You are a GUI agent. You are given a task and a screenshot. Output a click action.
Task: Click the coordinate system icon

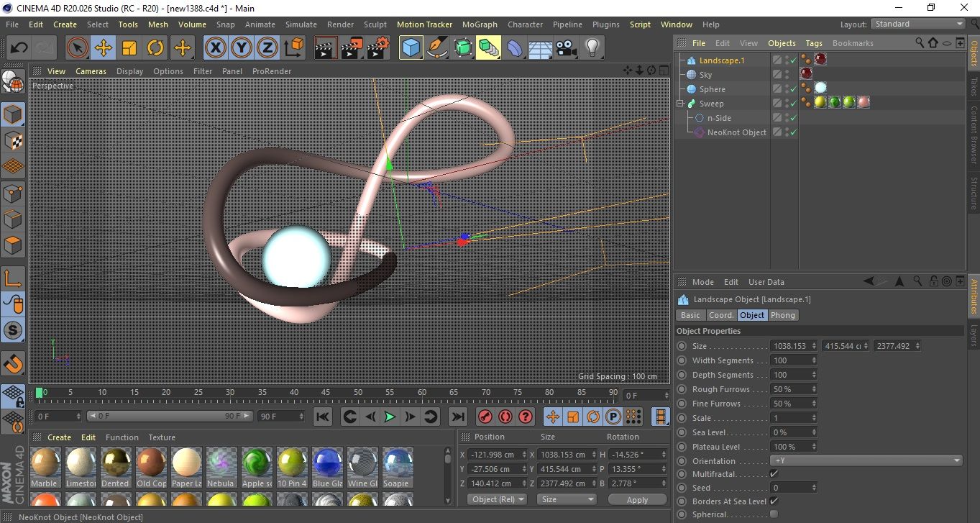tap(293, 48)
